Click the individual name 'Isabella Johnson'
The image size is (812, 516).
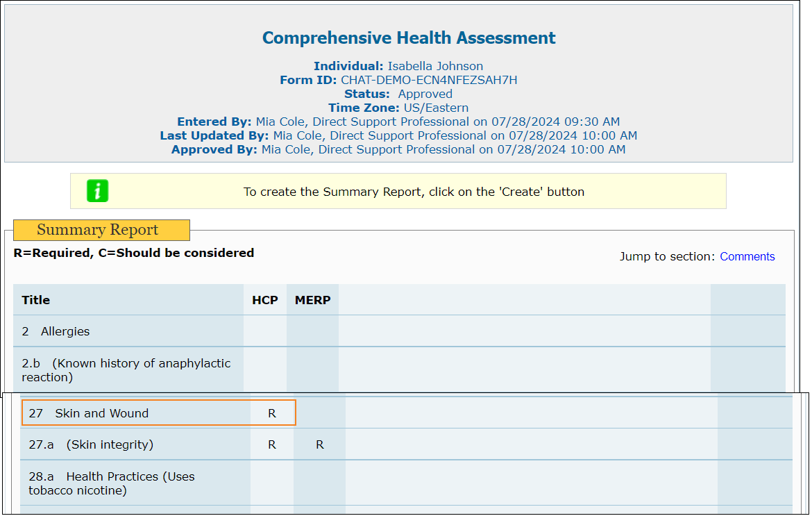coord(436,66)
